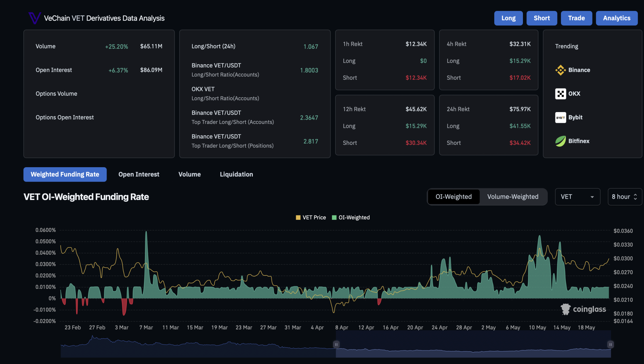Switch to Volume-Weighted funding rate

tap(513, 197)
